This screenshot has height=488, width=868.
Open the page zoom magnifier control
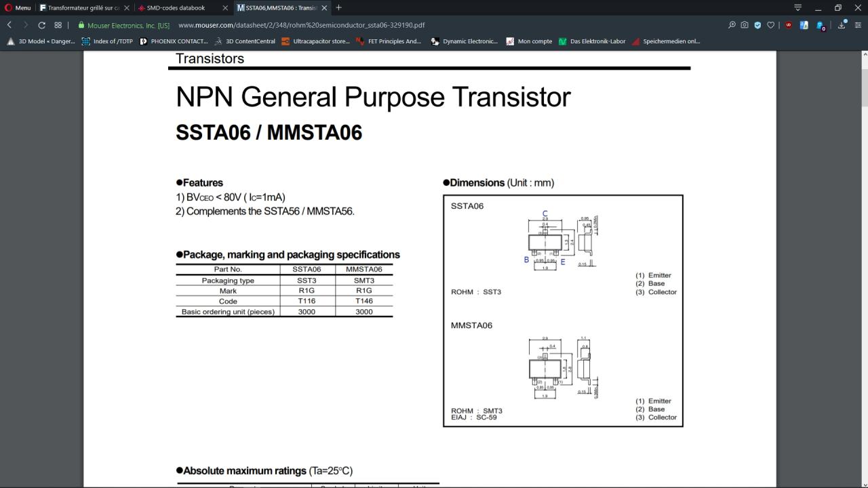point(732,25)
